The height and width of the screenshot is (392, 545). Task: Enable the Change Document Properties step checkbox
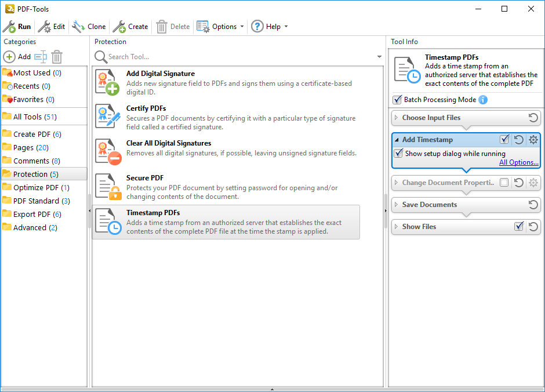click(x=504, y=183)
